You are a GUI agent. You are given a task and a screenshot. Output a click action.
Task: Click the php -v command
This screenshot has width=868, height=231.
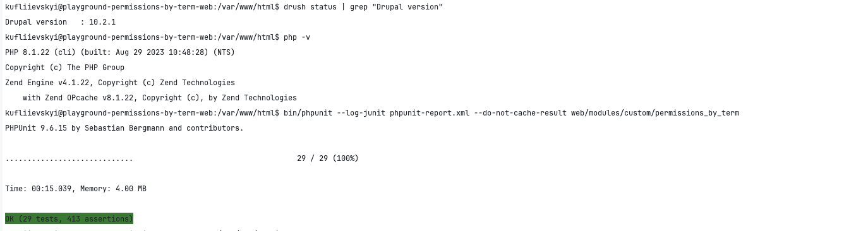click(297, 37)
